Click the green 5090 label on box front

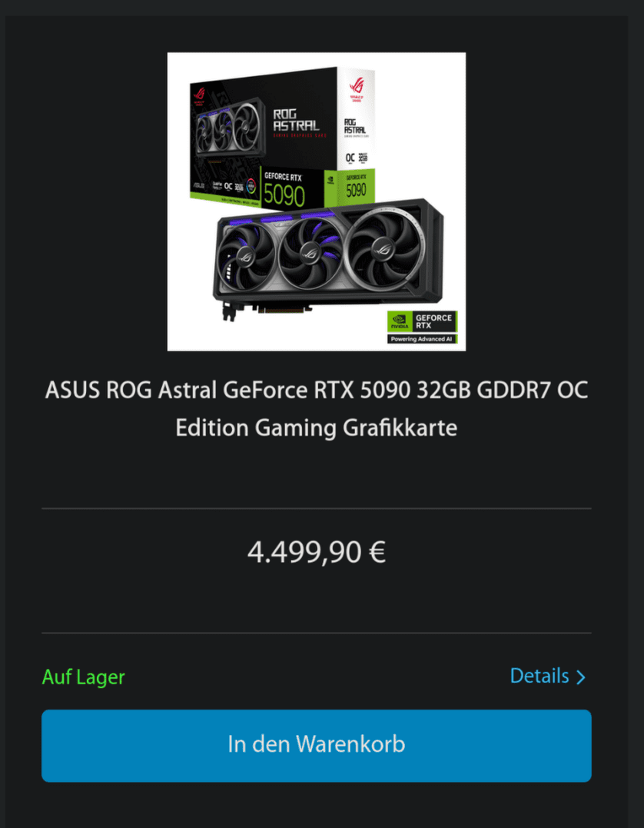pyautogui.click(x=284, y=195)
